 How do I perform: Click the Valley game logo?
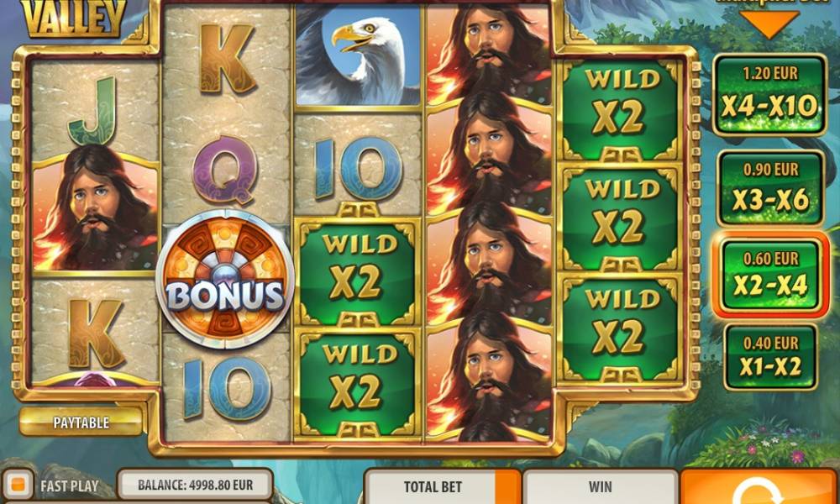coord(74,17)
